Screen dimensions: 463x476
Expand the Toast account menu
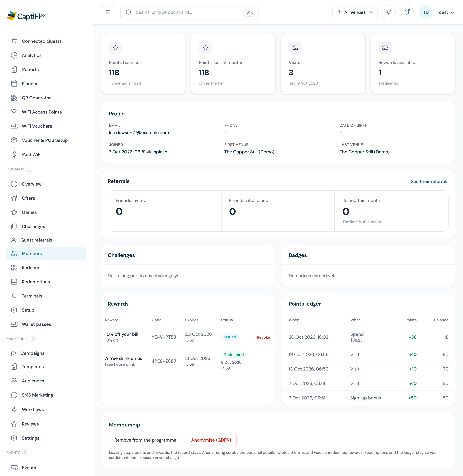[x=445, y=12]
